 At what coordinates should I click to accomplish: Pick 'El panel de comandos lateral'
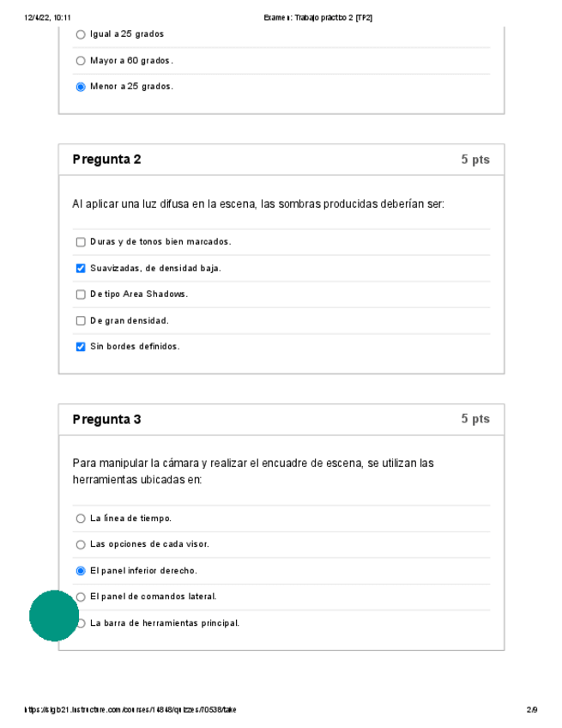(82, 597)
